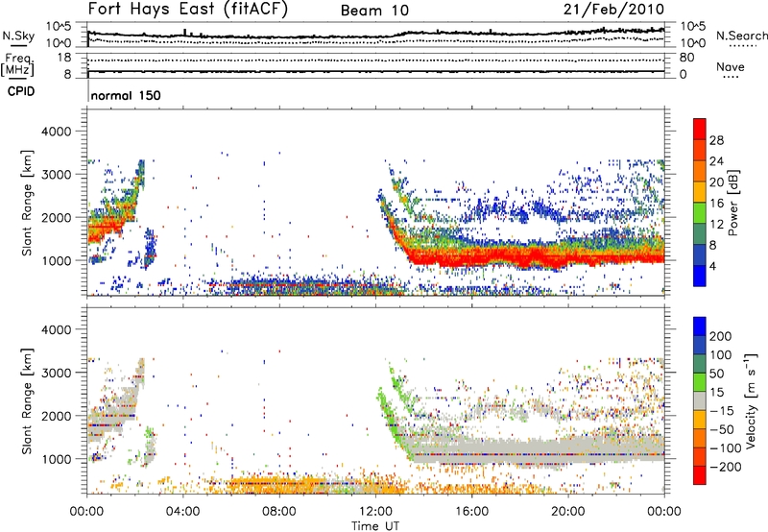Click the "18" frequency tick label
The height and width of the screenshot is (532, 768).
tap(64, 58)
